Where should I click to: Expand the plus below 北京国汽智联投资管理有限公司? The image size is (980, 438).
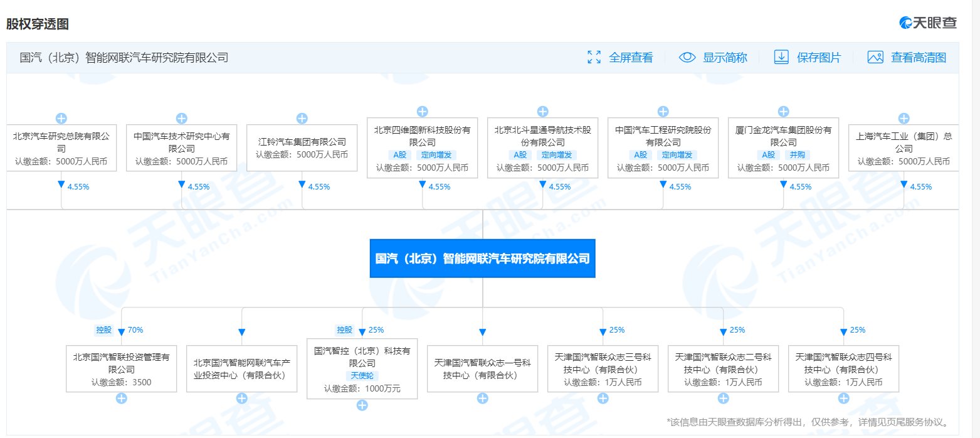coord(122,398)
